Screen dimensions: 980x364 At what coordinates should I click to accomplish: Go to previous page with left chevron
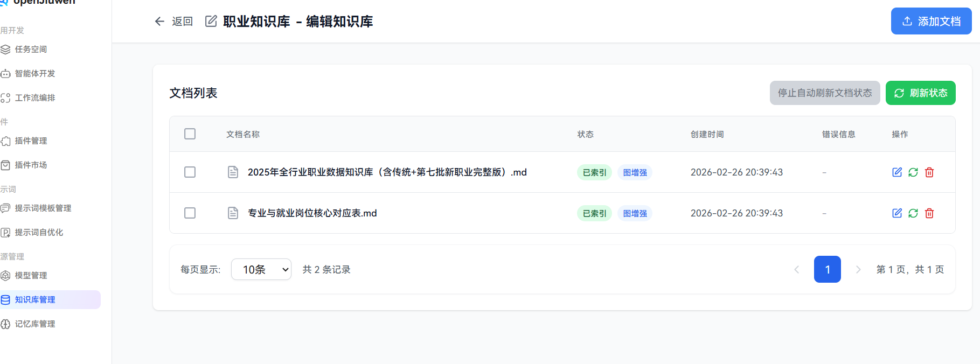tap(797, 269)
